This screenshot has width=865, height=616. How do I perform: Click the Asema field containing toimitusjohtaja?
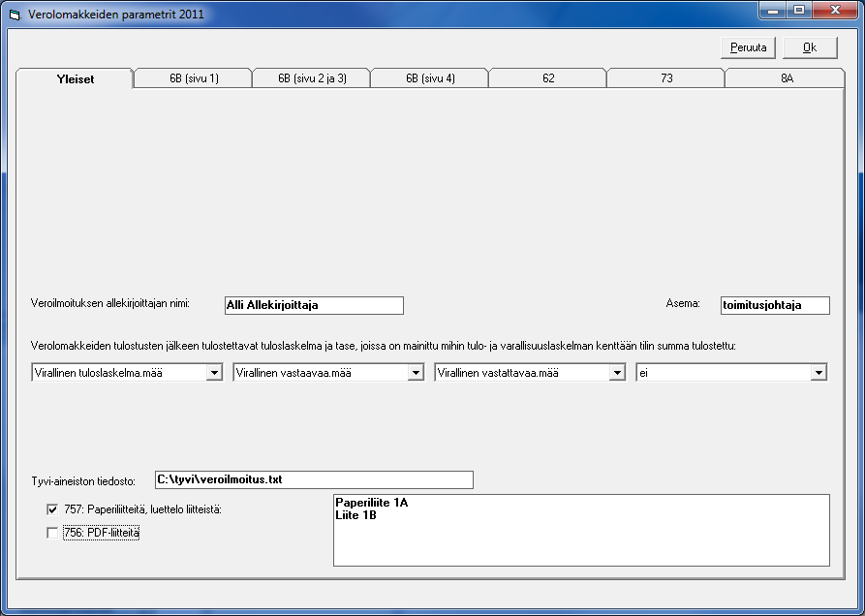(x=775, y=305)
